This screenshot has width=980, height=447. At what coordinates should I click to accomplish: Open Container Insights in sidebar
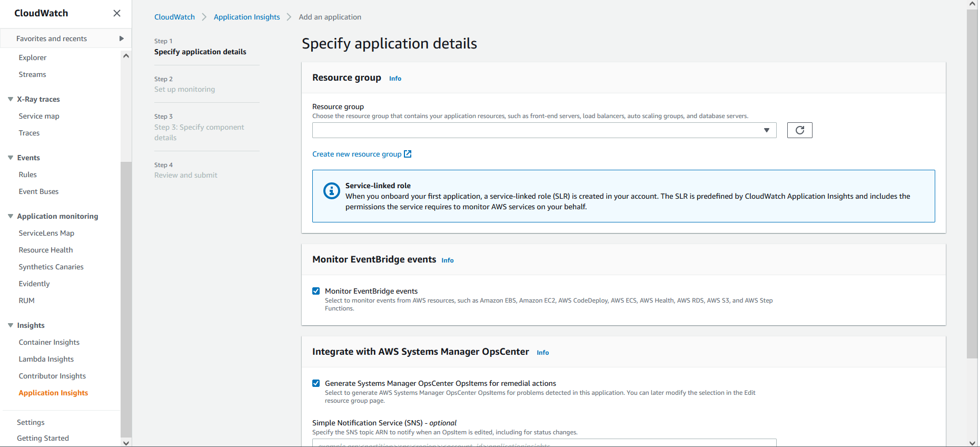(49, 342)
